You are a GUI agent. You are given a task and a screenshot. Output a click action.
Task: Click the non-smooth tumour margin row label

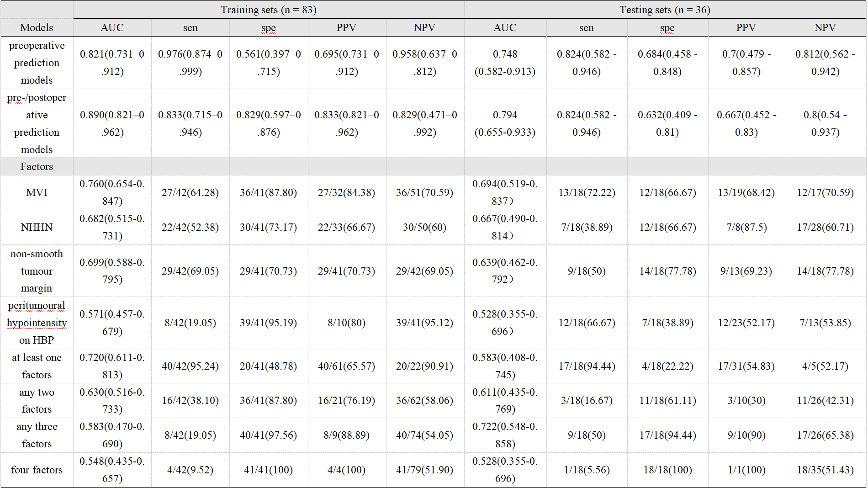pos(37,271)
